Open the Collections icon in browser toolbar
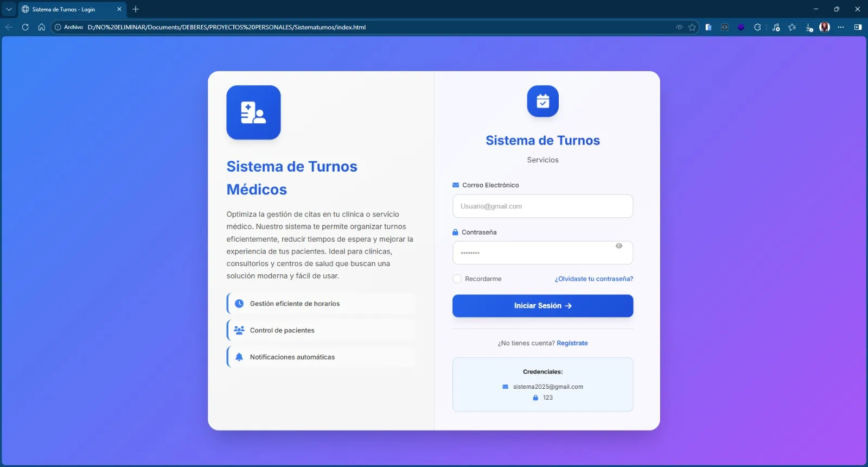Viewport: 868px width, 467px height. click(x=709, y=27)
